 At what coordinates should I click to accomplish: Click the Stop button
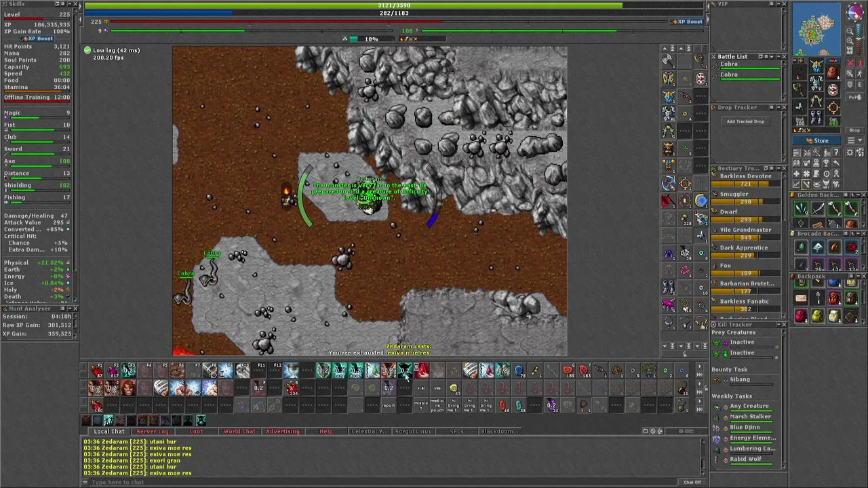[x=854, y=130]
